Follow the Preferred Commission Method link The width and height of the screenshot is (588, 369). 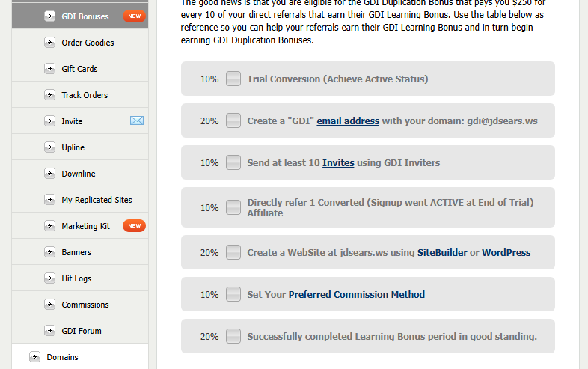point(356,295)
